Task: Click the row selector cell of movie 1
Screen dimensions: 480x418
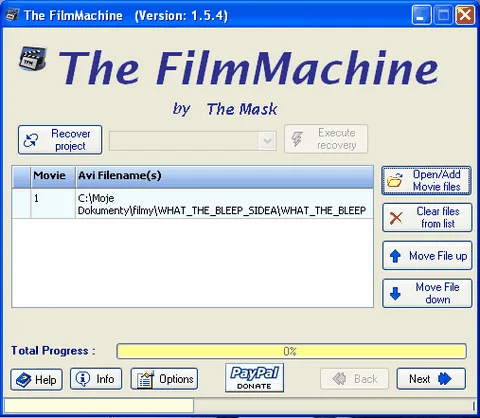Action: point(21,204)
